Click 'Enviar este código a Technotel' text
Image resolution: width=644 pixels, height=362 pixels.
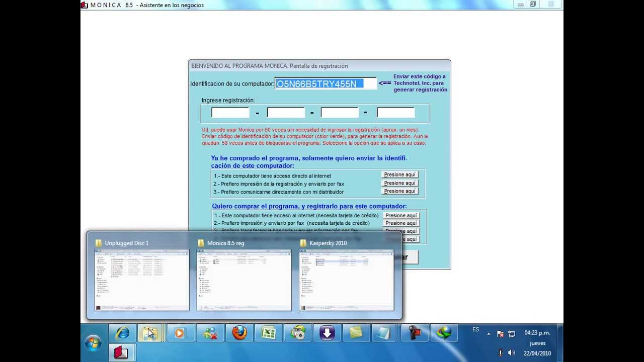[x=420, y=83]
